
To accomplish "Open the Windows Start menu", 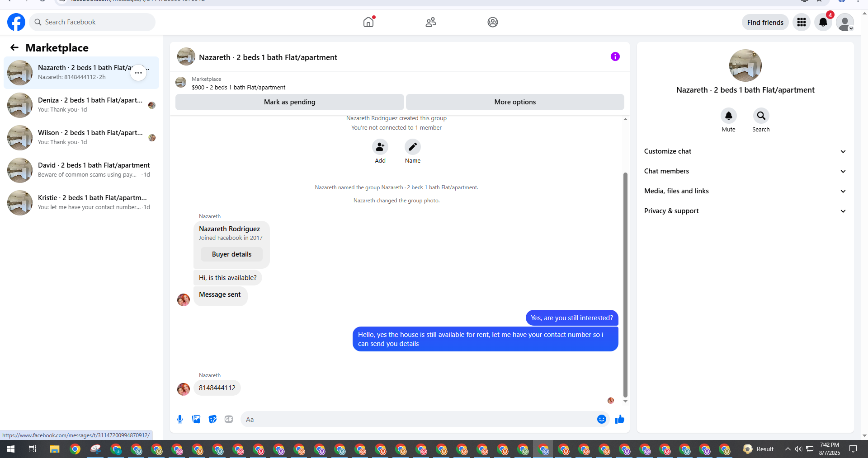I will (x=11, y=449).
